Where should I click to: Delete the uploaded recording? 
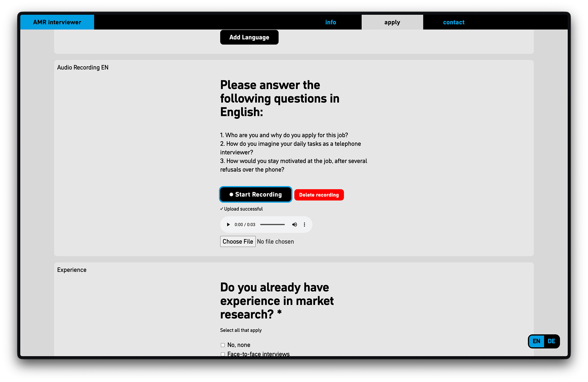pos(319,195)
